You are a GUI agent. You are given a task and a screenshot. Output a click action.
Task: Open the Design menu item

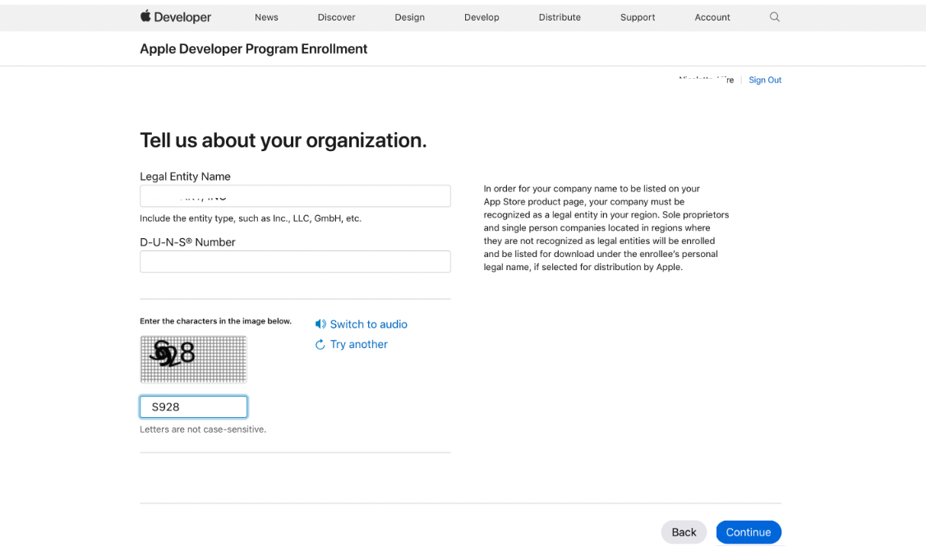[410, 17]
